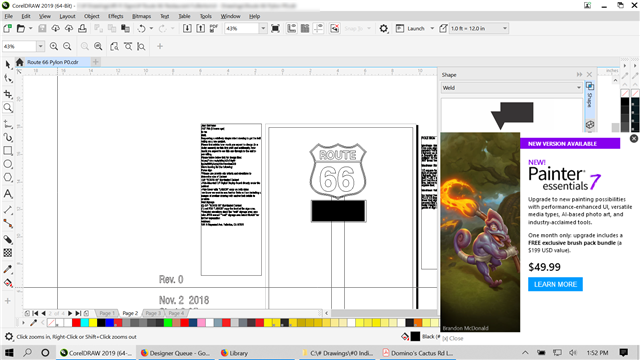Click the [x] Close ad link
The height and width of the screenshot is (360, 640).
click(x=453, y=338)
